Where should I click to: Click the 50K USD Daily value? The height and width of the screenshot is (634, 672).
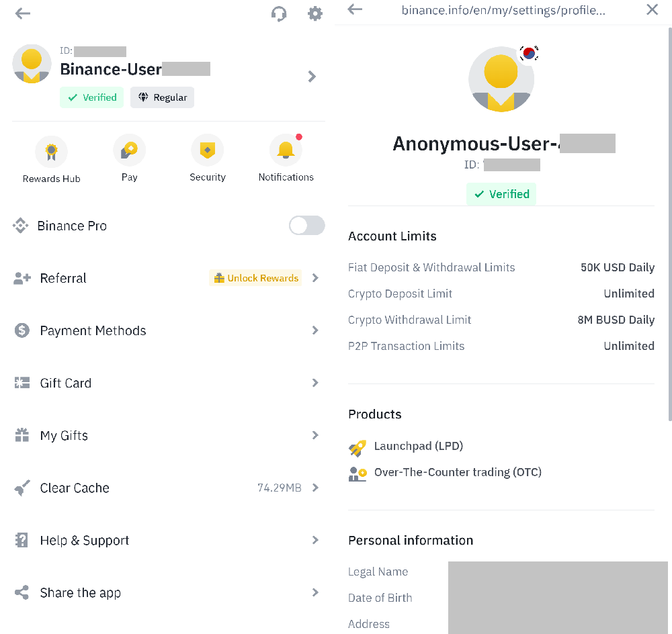617,268
